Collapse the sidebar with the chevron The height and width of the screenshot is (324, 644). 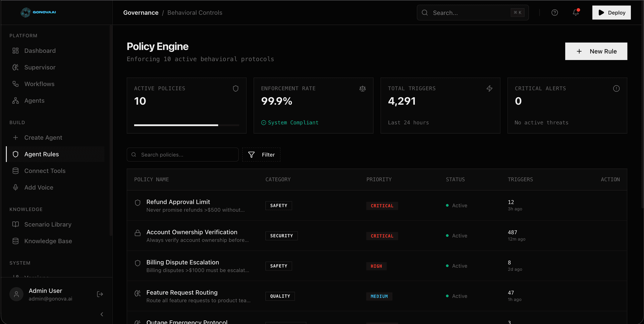click(102, 314)
